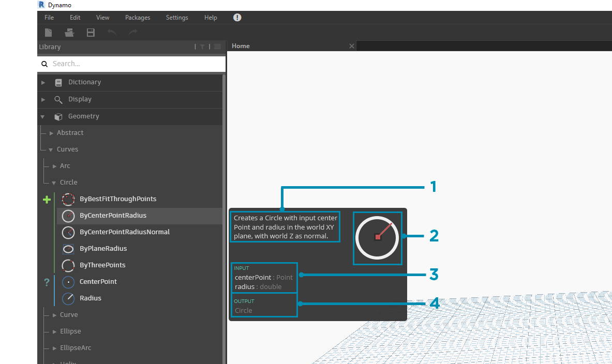Click the Geometry cube icon
Viewport: 612px width, 364px height.
(58, 116)
